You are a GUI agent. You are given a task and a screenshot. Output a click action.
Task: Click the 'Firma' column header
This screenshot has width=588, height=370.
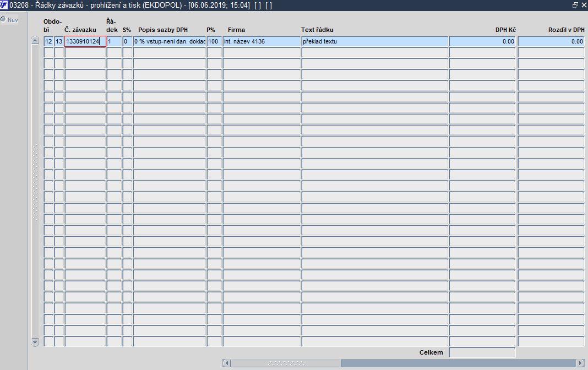(236, 30)
